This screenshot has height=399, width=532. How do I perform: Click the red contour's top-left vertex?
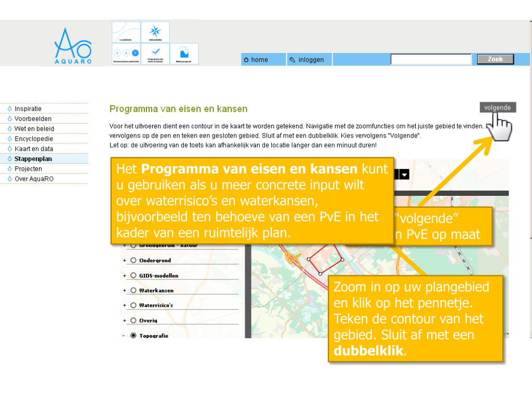click(x=309, y=259)
